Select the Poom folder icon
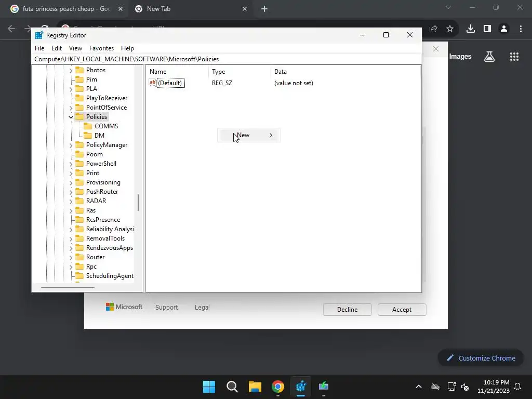This screenshot has height=399, width=532. click(x=79, y=154)
